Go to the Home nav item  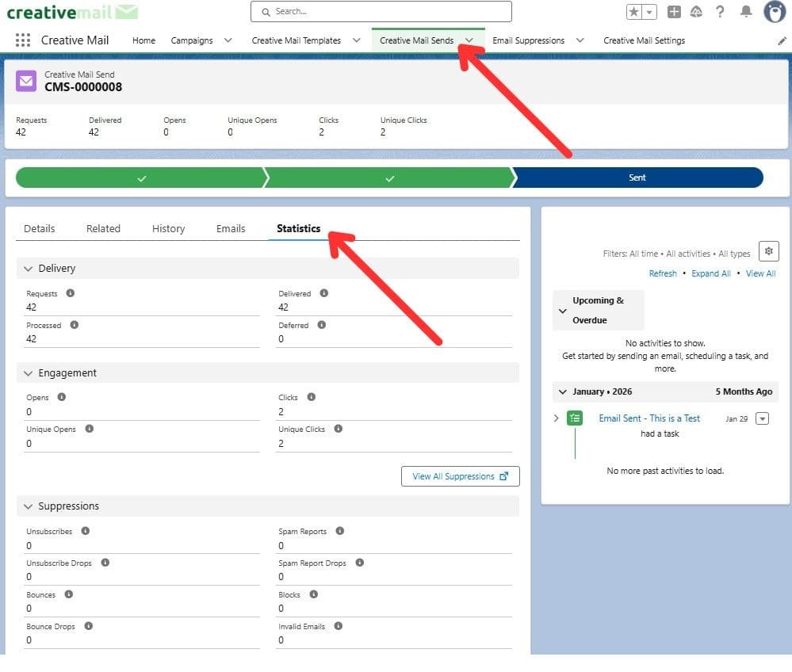[x=144, y=40]
